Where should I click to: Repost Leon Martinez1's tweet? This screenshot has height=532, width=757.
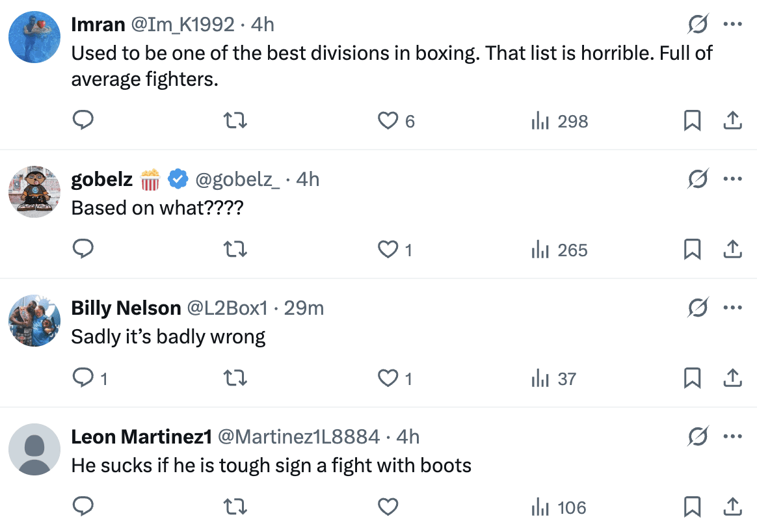coord(235,507)
